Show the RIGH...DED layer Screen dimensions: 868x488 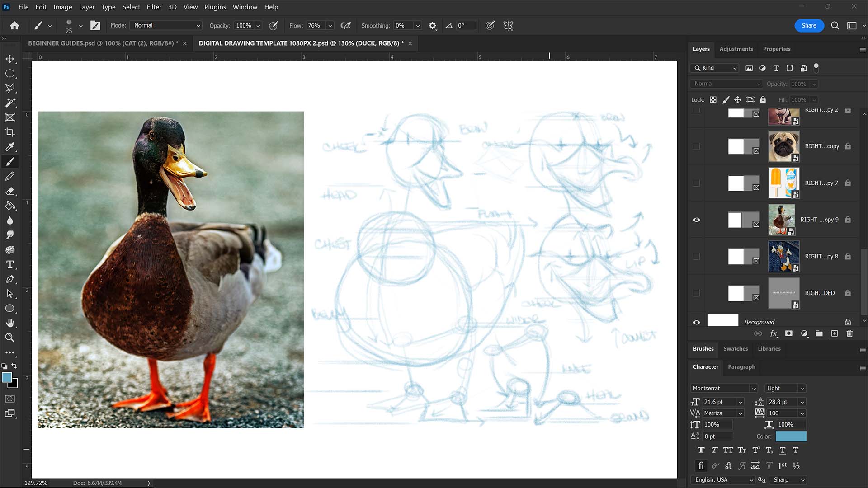[x=697, y=293]
